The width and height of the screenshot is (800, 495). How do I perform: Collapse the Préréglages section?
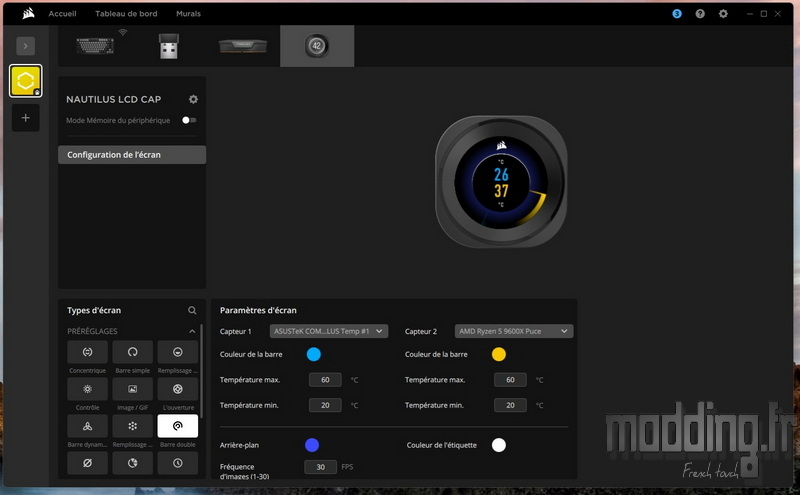point(192,331)
